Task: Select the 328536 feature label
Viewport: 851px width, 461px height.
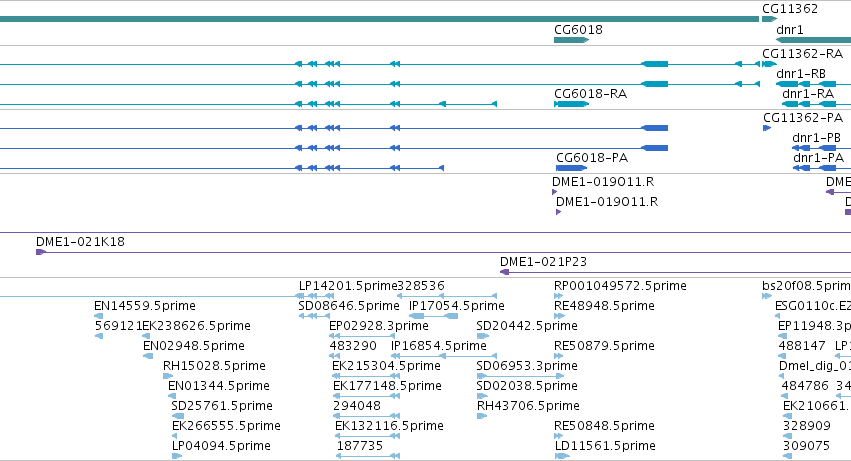Action: pyautogui.click(x=421, y=286)
